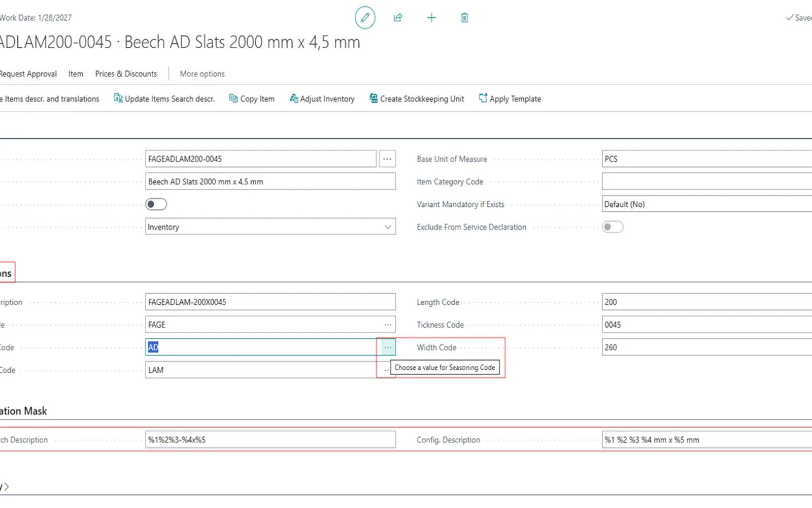Click Items descr. and translations action
The height and width of the screenshot is (508, 812).
click(50, 99)
